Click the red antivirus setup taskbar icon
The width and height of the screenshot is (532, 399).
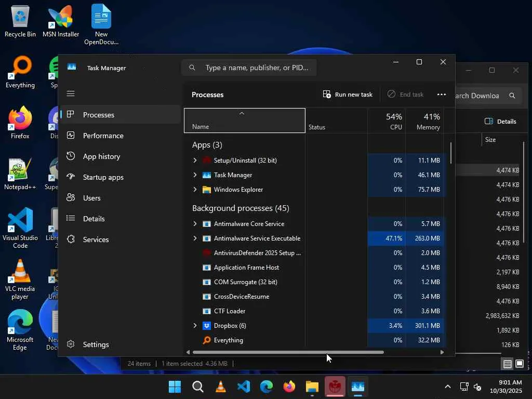(335, 387)
